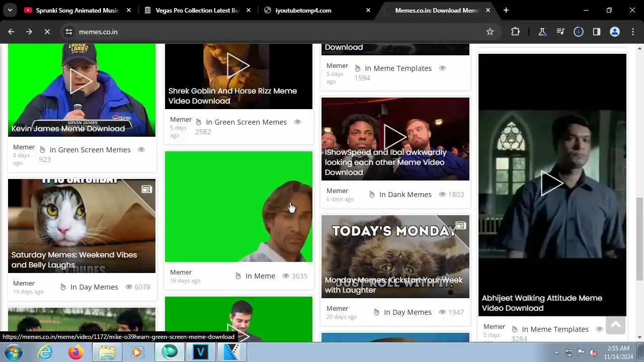Select the Memes.co.in tab
The height and width of the screenshot is (362, 644).
click(x=436, y=10)
